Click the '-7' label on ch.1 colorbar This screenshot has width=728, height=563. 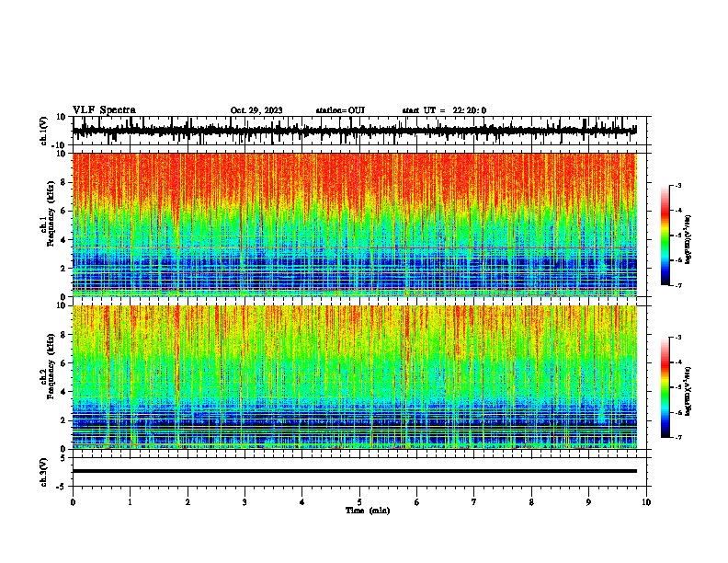click(677, 285)
